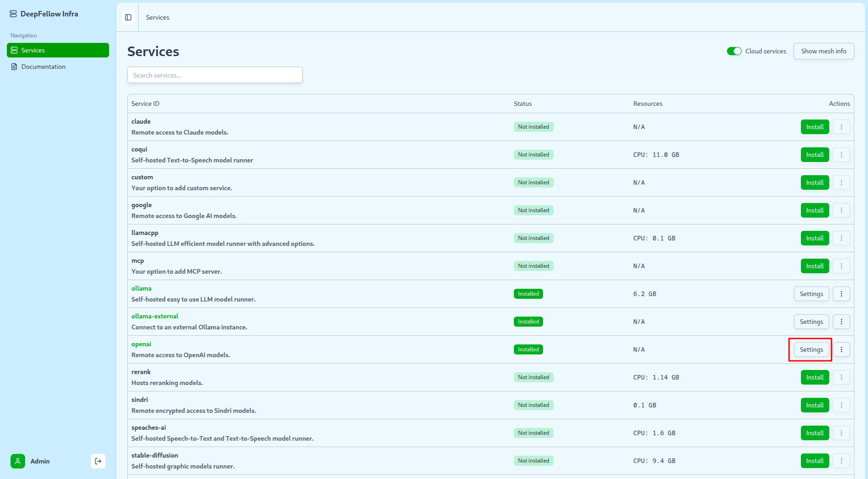Open Services in the navigation sidebar
Viewport: 868px width, 479px height.
[x=58, y=50]
